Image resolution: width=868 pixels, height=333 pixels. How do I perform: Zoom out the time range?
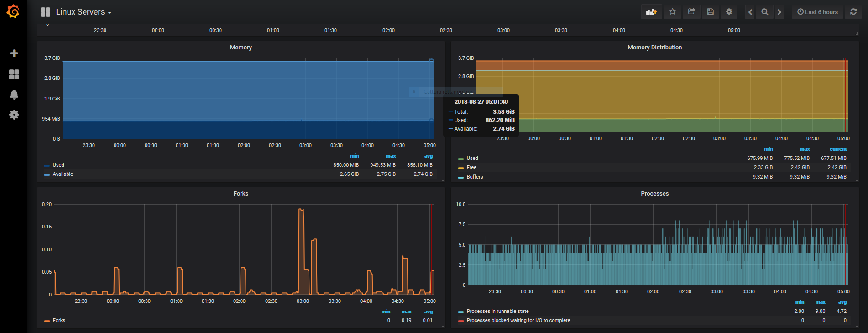coord(765,12)
